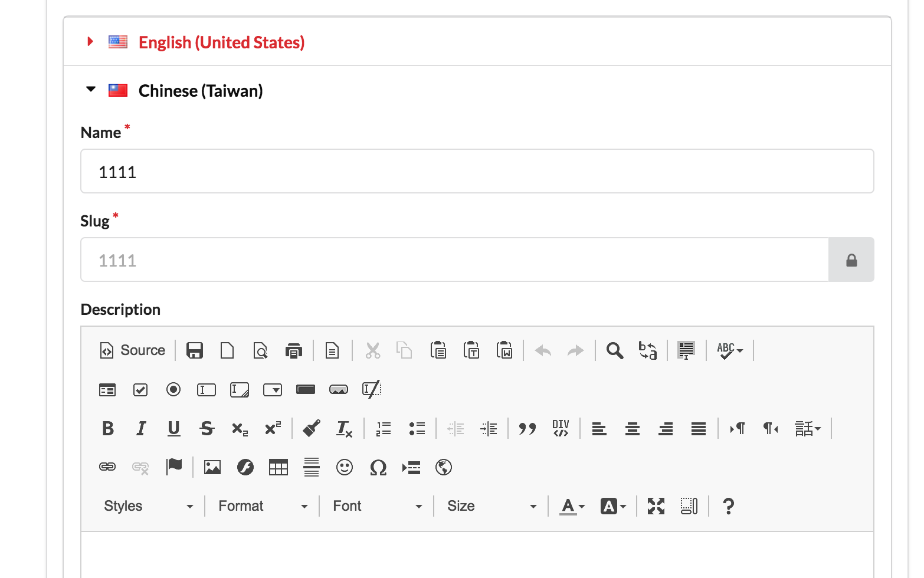Insert a Hidden Field icon
The image size is (924, 578).
pyautogui.click(x=372, y=389)
